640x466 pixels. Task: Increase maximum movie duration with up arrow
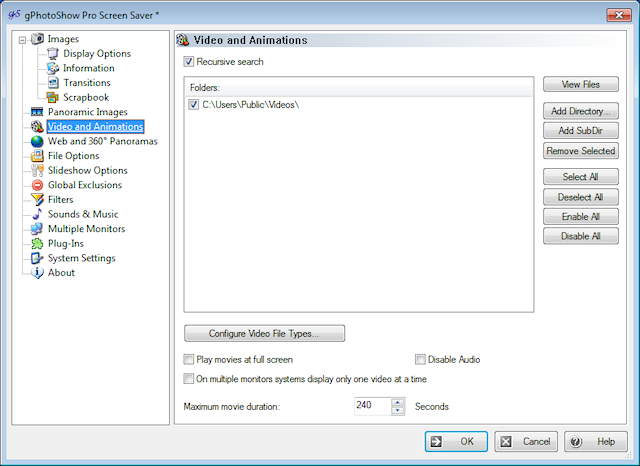tap(398, 402)
